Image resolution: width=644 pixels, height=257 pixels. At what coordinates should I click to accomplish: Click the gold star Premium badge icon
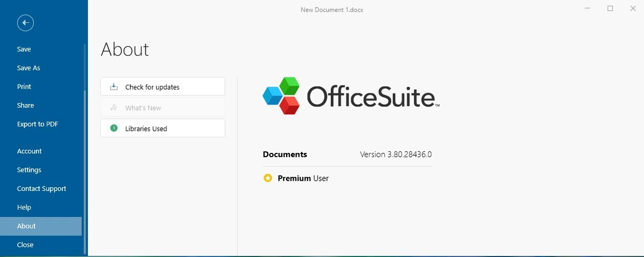268,178
